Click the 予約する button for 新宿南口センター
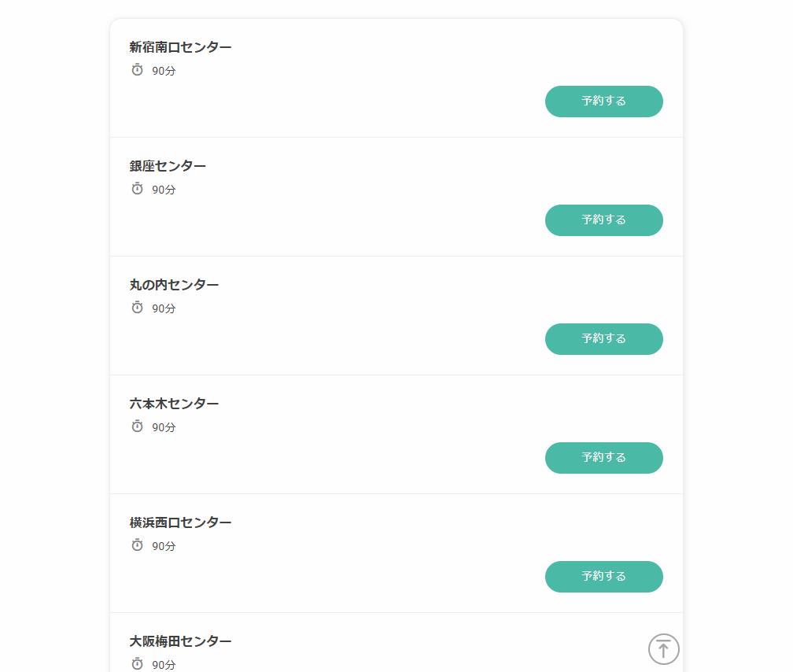This screenshot has height=672, width=793. pyautogui.click(x=603, y=102)
